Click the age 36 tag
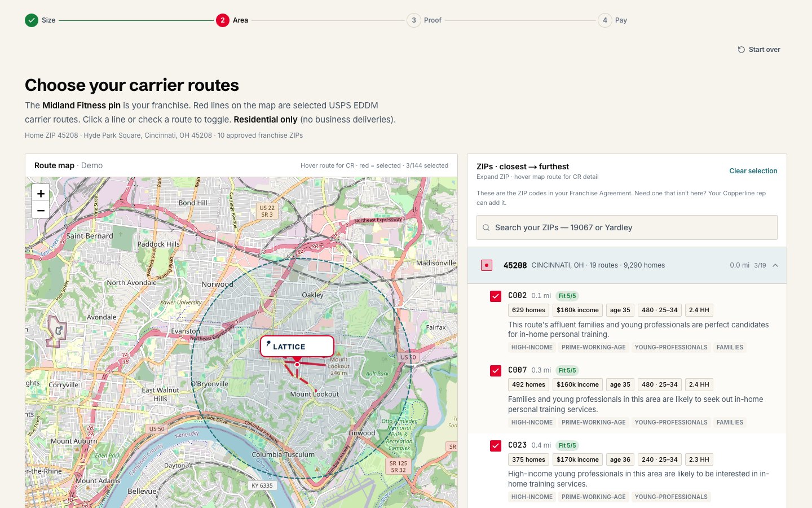 (620, 459)
